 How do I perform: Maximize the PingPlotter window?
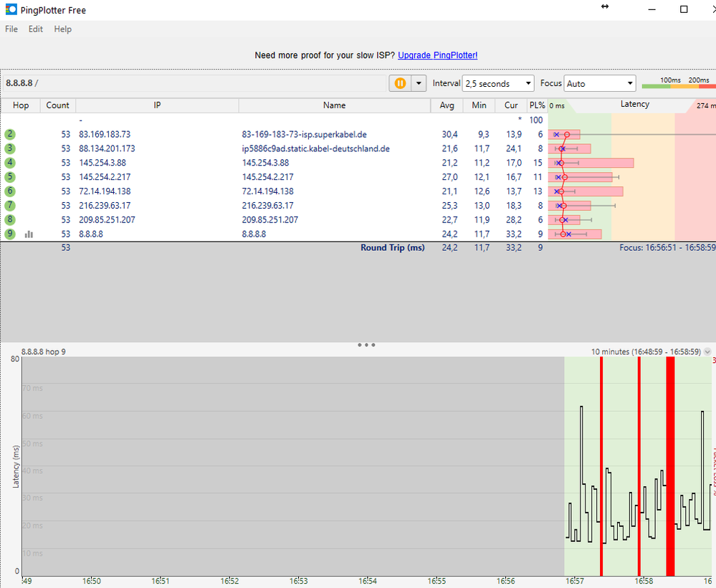coord(684,9)
